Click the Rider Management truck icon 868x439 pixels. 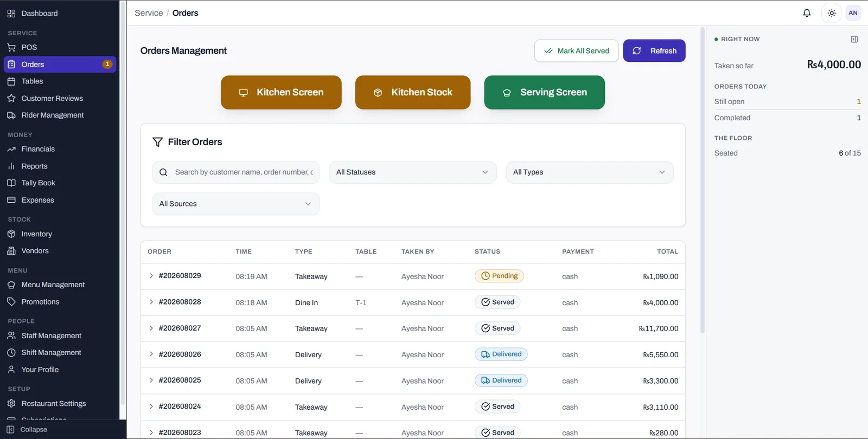click(x=11, y=115)
